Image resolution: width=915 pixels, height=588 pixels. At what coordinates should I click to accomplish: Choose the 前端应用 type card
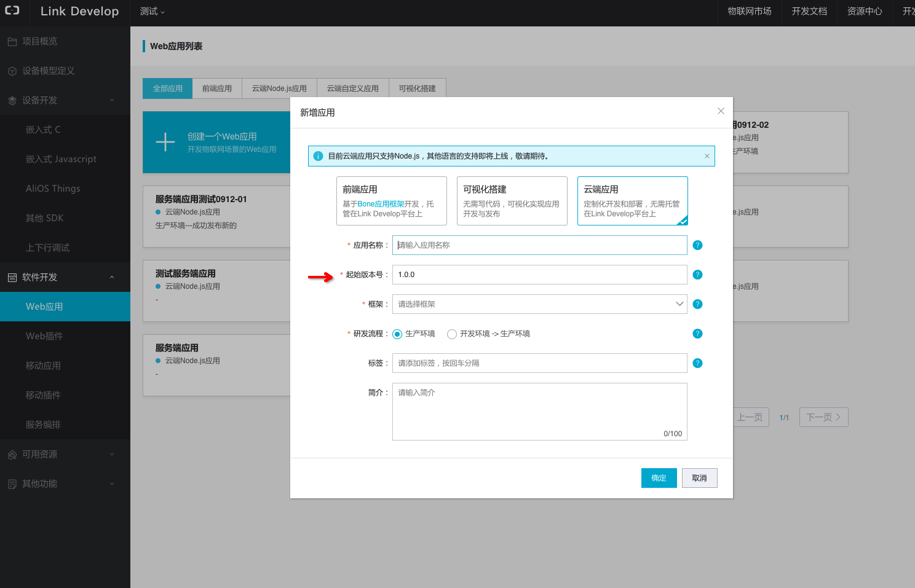click(392, 201)
